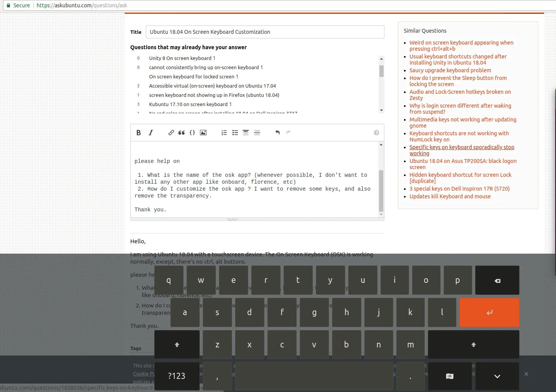The image size is (556, 392).
Task: Switch to ?123 symbols keyboard layout
Action: [177, 376]
